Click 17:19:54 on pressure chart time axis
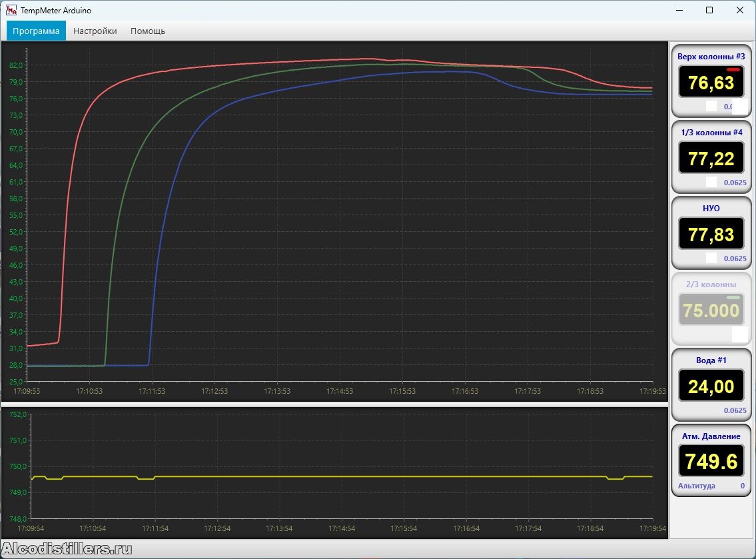Viewport: 756px width, 559px height. tap(653, 528)
